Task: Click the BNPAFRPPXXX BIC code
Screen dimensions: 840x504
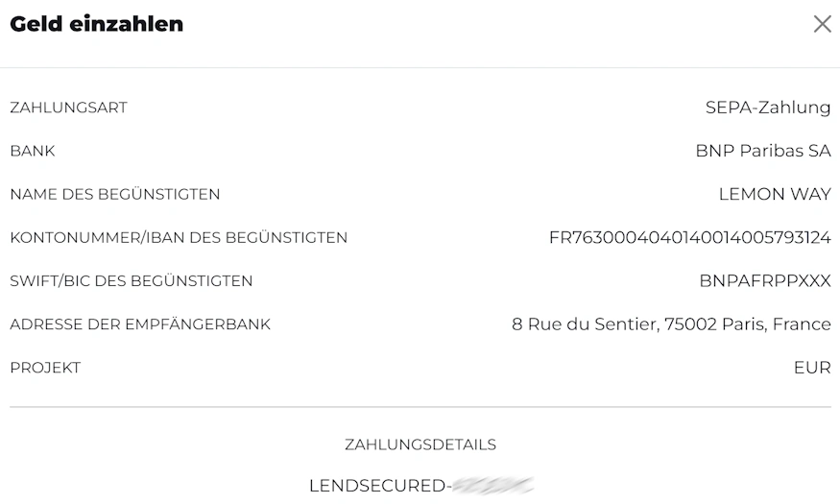Action: click(x=765, y=280)
